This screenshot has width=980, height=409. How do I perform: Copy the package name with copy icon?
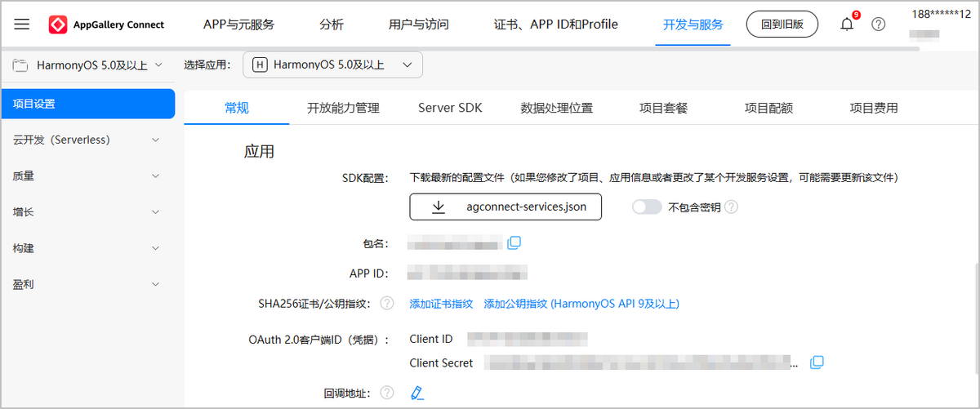[x=514, y=243]
